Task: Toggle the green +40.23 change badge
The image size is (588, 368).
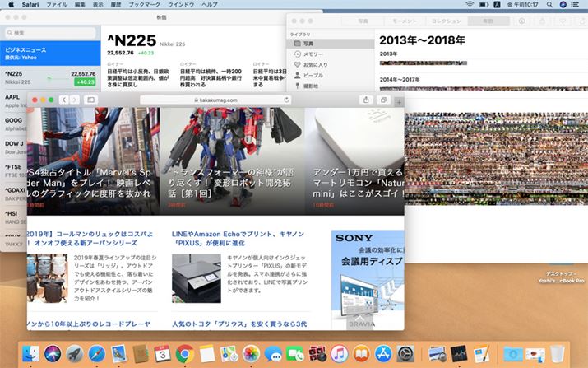Action: (x=85, y=82)
